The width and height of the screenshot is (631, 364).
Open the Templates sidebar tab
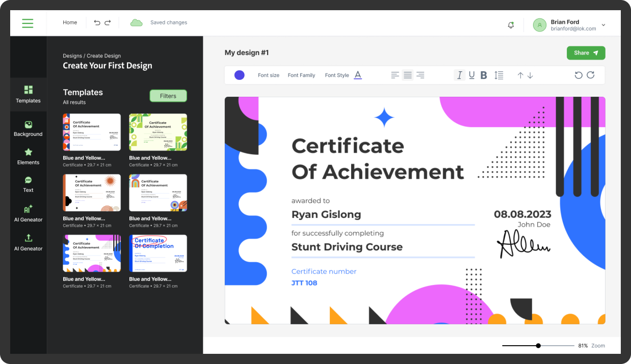[28, 94]
